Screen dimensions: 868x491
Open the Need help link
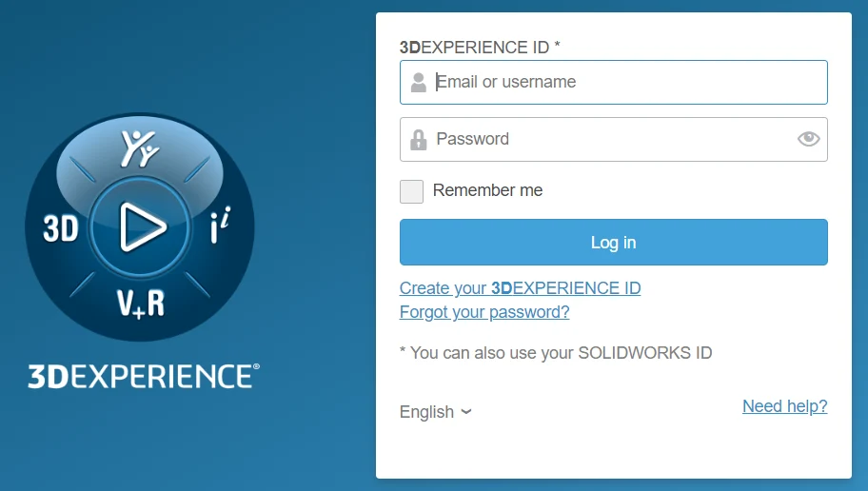pos(784,406)
